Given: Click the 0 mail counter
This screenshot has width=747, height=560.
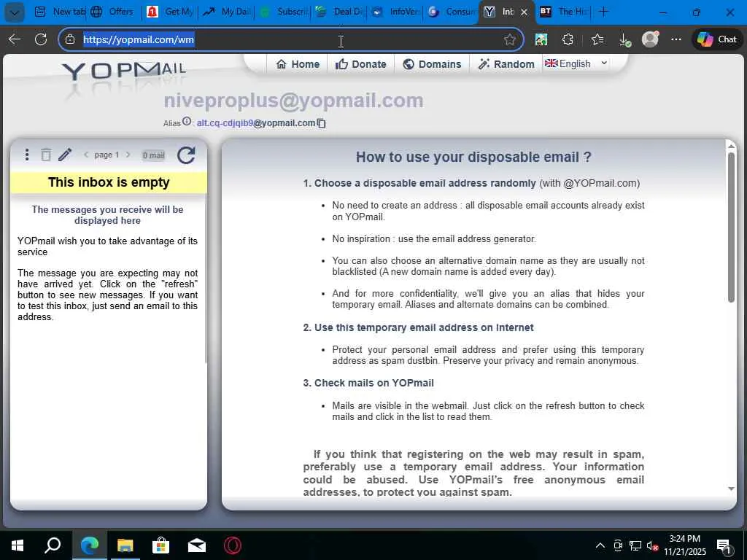Looking at the screenshot, I should coord(153,155).
